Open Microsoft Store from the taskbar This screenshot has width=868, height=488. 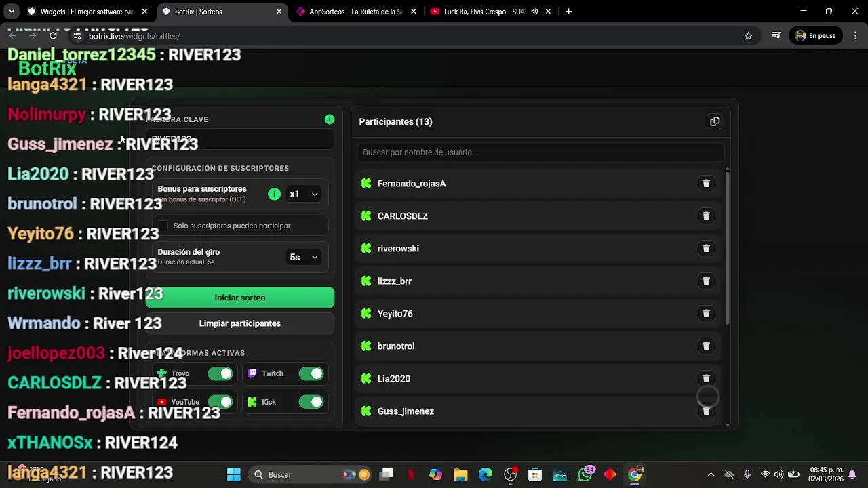[535, 475]
